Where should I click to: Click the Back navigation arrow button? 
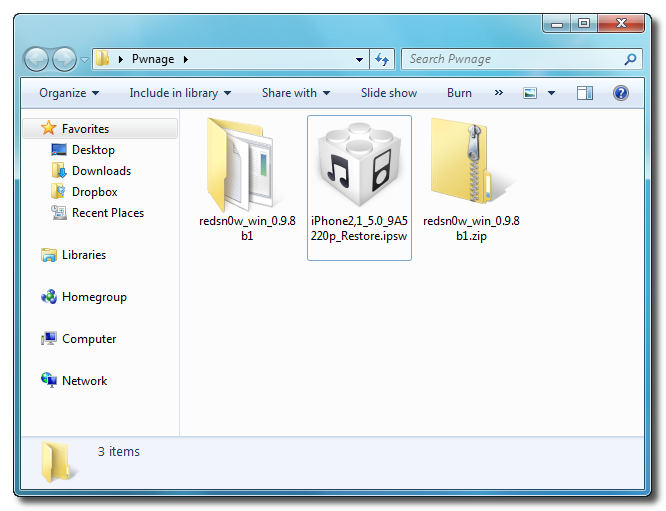(36, 60)
